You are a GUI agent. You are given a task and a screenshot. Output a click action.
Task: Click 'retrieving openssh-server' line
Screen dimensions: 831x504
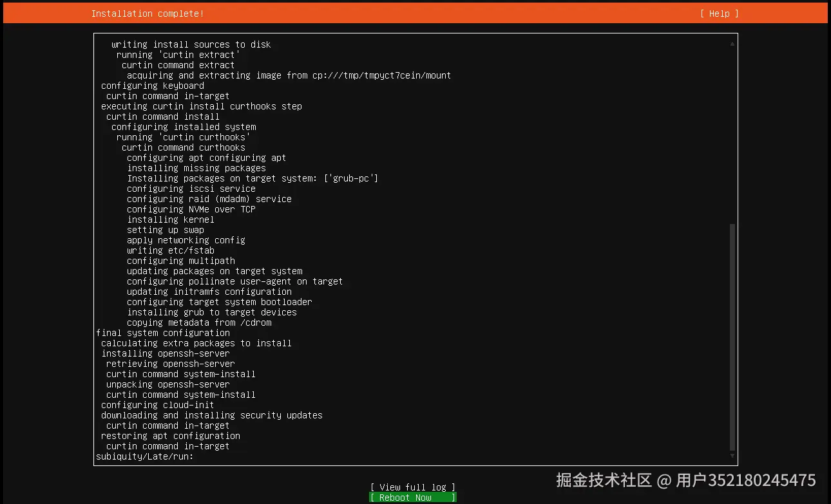click(171, 364)
